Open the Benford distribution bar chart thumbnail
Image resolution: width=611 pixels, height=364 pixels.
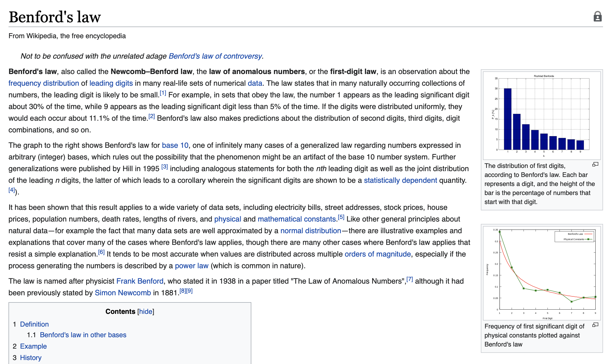point(542,115)
